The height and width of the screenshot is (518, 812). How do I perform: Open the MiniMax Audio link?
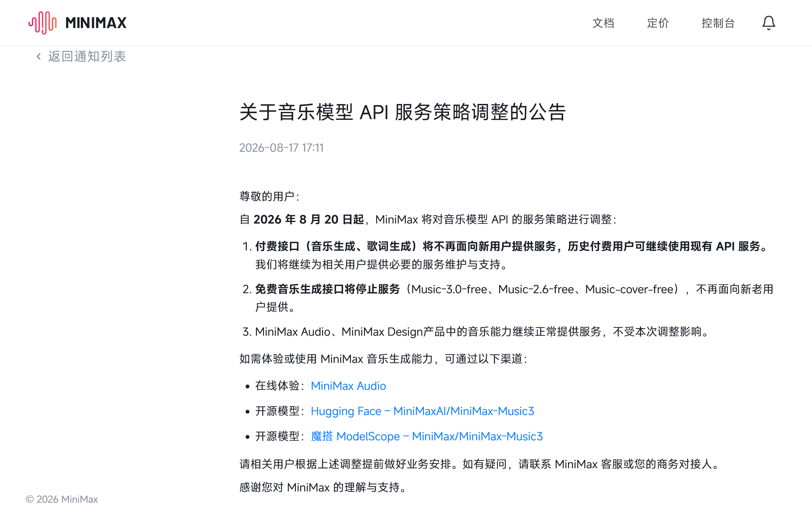(348, 386)
